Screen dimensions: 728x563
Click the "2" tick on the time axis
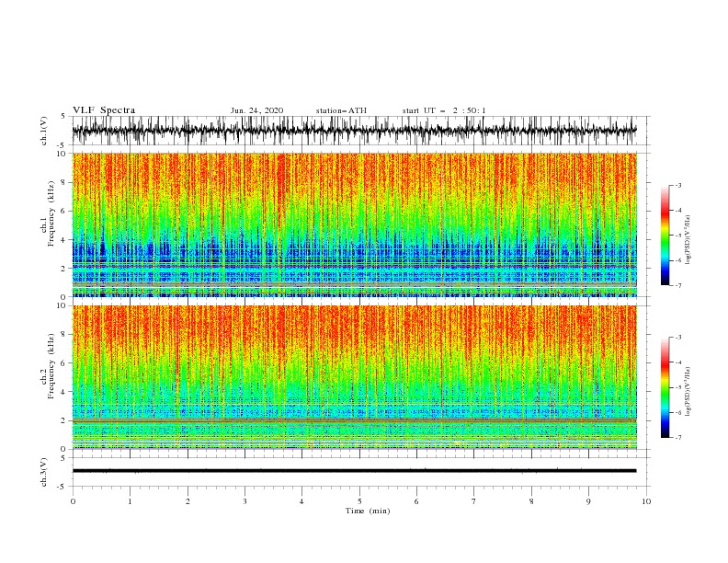click(188, 501)
